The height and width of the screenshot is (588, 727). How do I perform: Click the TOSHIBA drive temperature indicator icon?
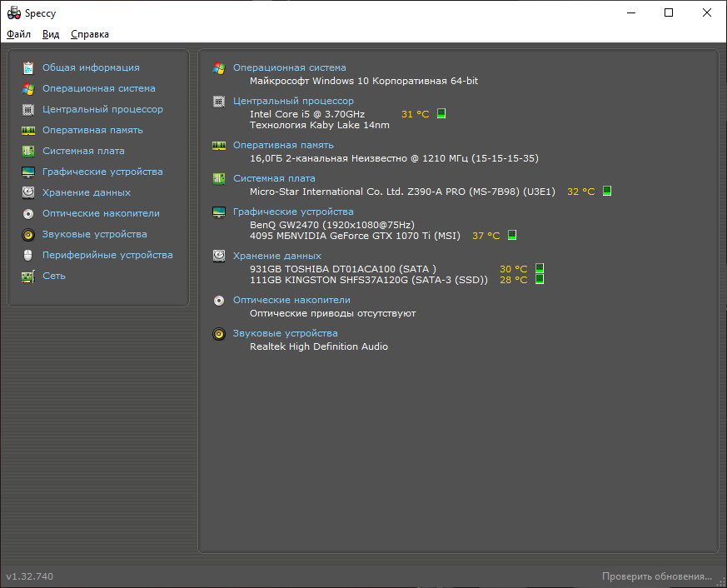point(540,268)
